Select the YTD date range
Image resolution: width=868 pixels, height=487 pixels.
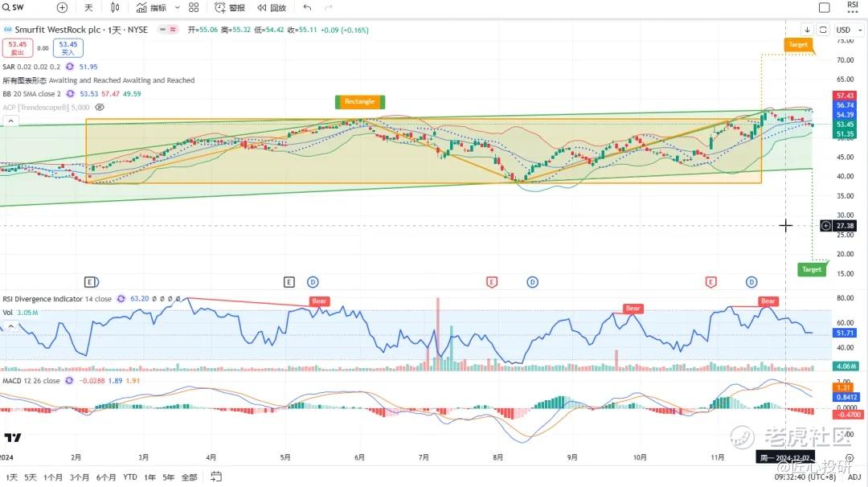click(130, 477)
